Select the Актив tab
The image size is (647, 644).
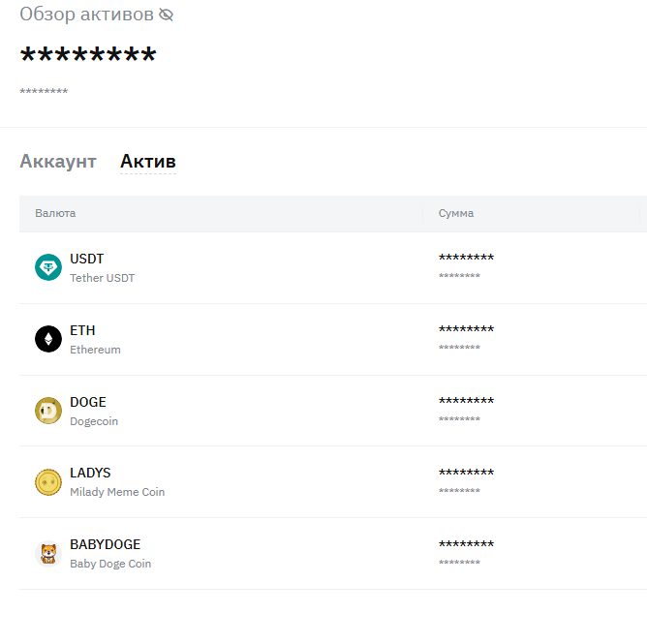(x=148, y=162)
